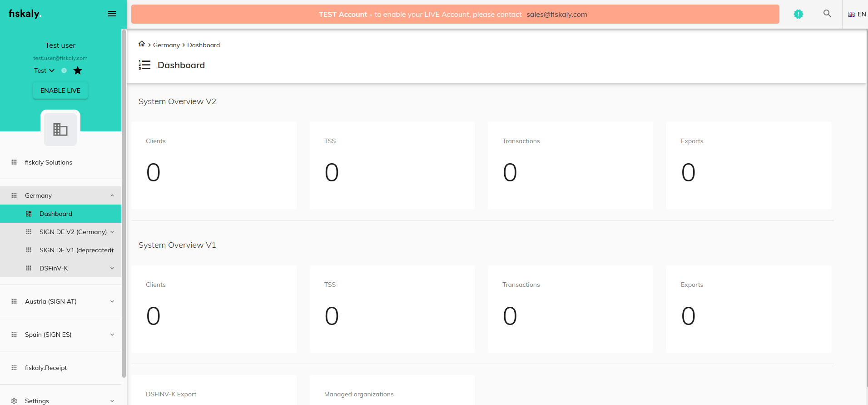868x405 pixels.
Task: Open the search magnifier icon
Action: click(x=827, y=14)
